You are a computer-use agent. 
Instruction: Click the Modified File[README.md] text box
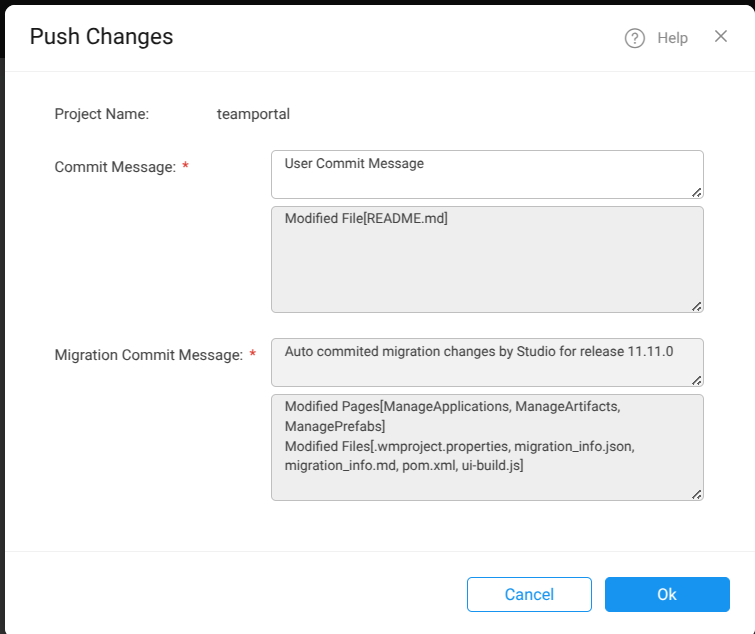tap(486, 259)
